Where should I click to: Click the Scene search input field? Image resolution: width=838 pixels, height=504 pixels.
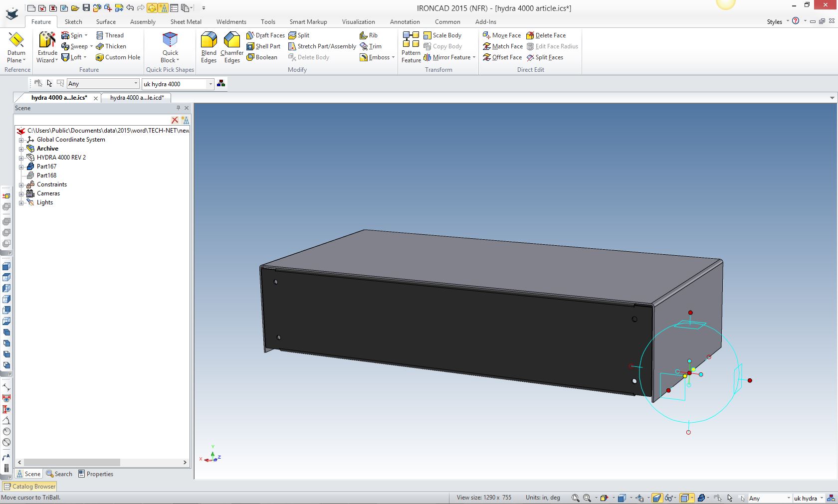92,120
